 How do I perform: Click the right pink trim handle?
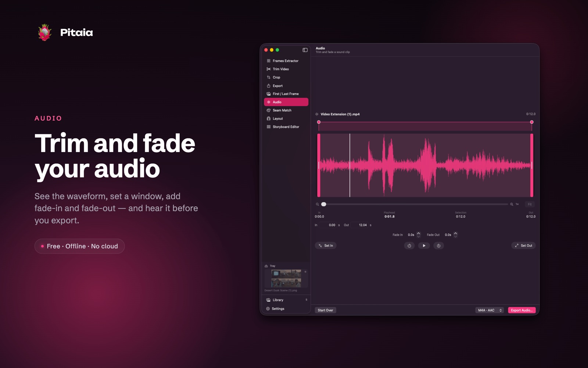pos(532,165)
